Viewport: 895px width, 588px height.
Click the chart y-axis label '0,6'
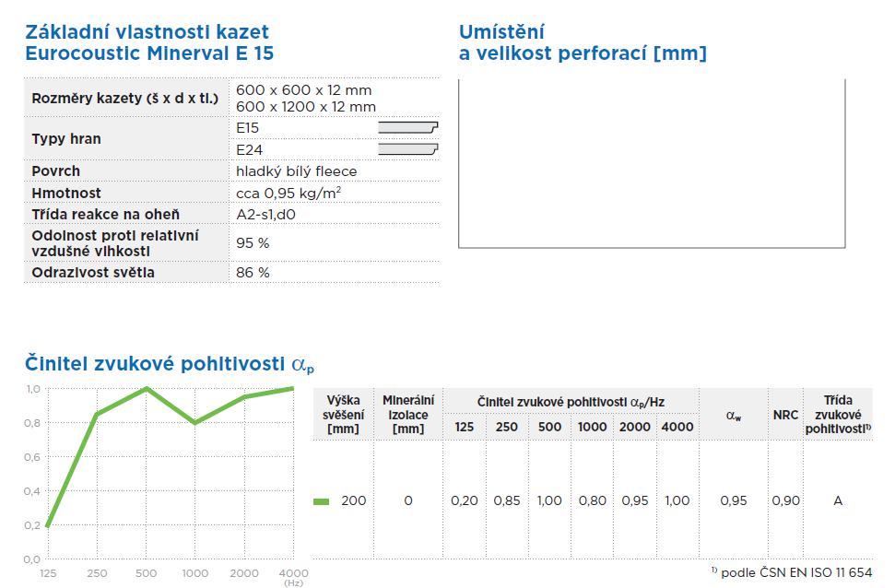point(32,457)
